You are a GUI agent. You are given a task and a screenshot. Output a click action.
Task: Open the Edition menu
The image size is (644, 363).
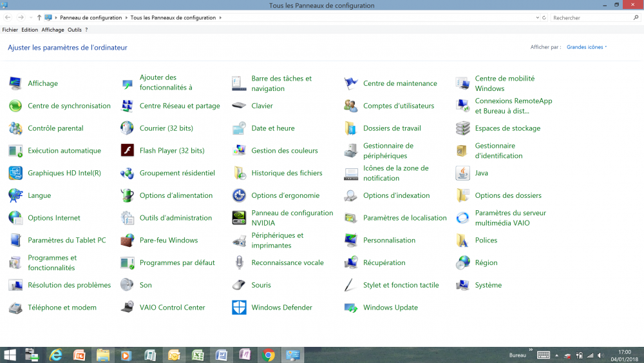(x=30, y=30)
